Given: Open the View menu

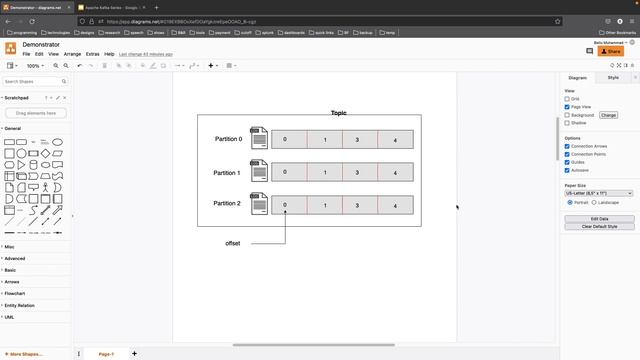Looking at the screenshot, I should (x=53, y=54).
